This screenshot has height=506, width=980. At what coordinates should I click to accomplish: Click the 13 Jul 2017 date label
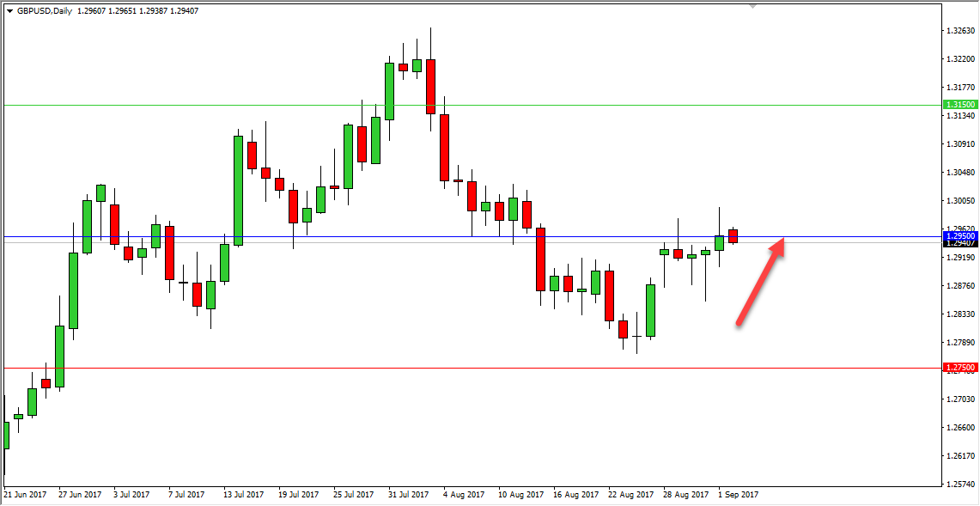pyautogui.click(x=245, y=495)
